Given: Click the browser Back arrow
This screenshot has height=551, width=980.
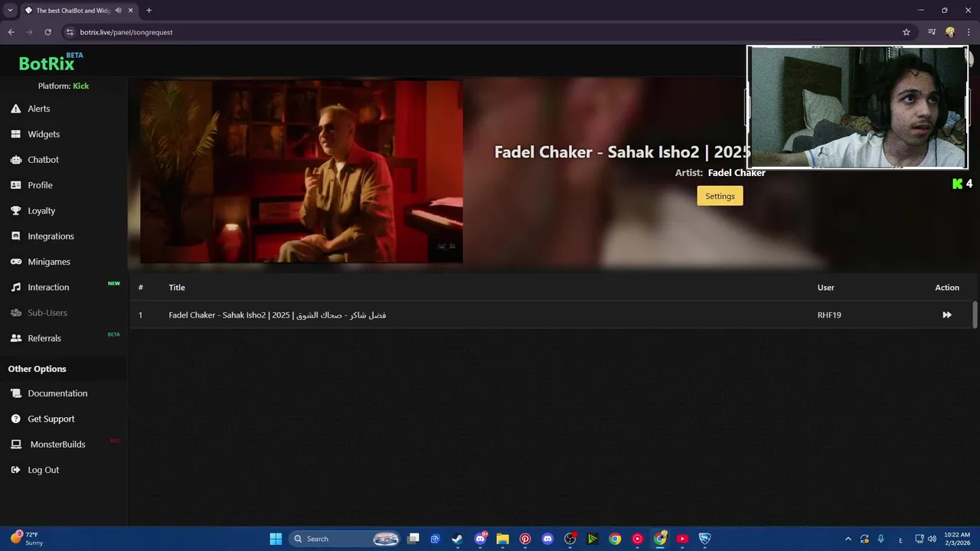Looking at the screenshot, I should pyautogui.click(x=11, y=32).
